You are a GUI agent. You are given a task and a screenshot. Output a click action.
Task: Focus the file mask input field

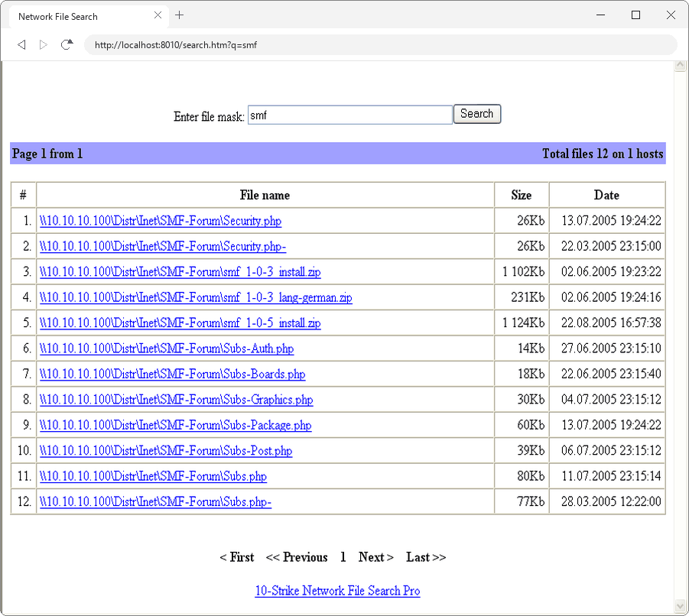point(349,115)
